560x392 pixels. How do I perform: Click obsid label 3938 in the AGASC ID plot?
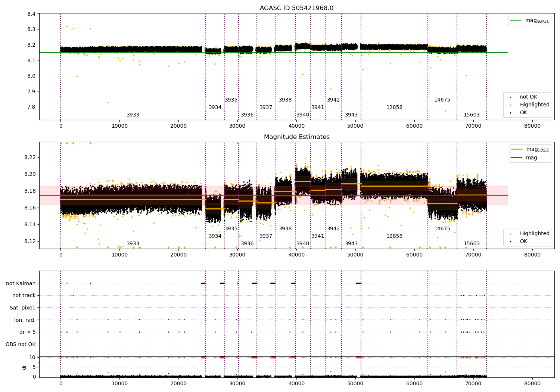point(285,100)
